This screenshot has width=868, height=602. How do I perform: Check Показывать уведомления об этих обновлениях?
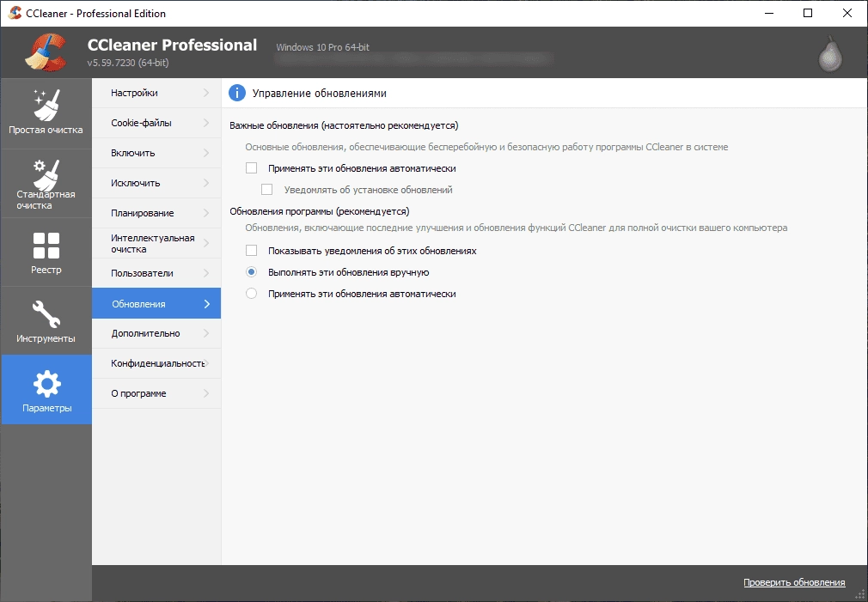[x=251, y=251]
